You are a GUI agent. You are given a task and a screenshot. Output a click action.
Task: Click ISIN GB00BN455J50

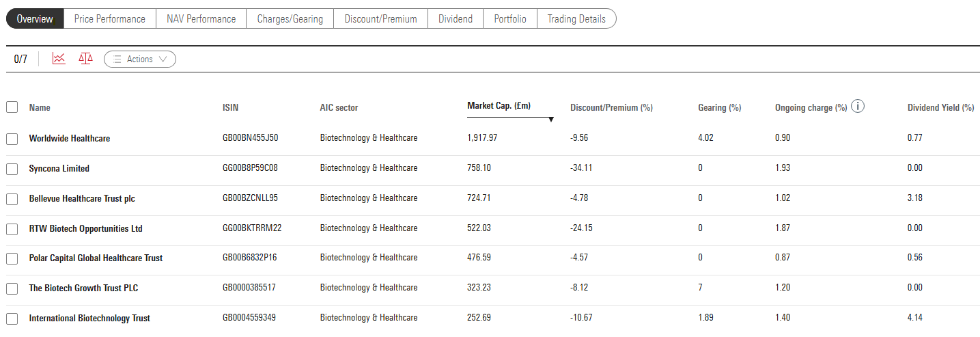251,137
